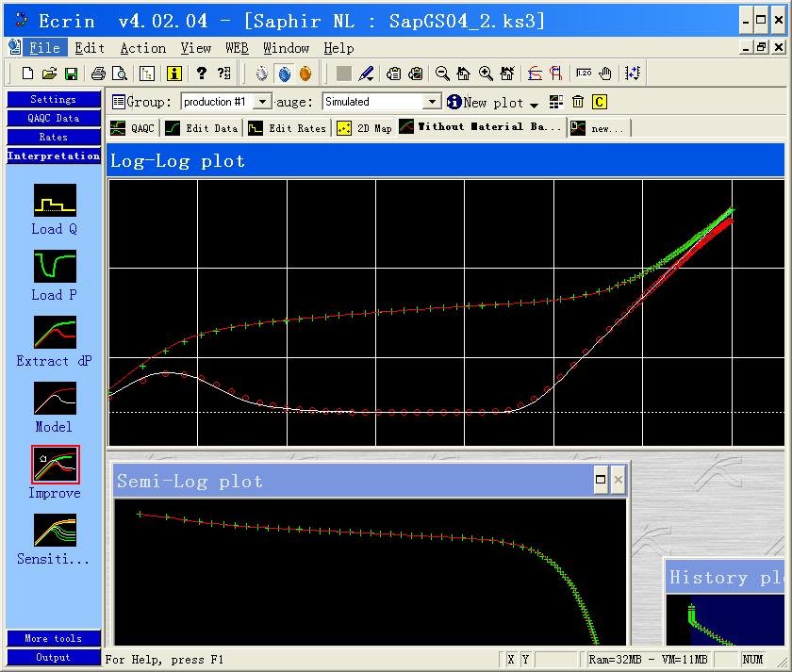Open the Group production #1 dropdown

(x=262, y=102)
